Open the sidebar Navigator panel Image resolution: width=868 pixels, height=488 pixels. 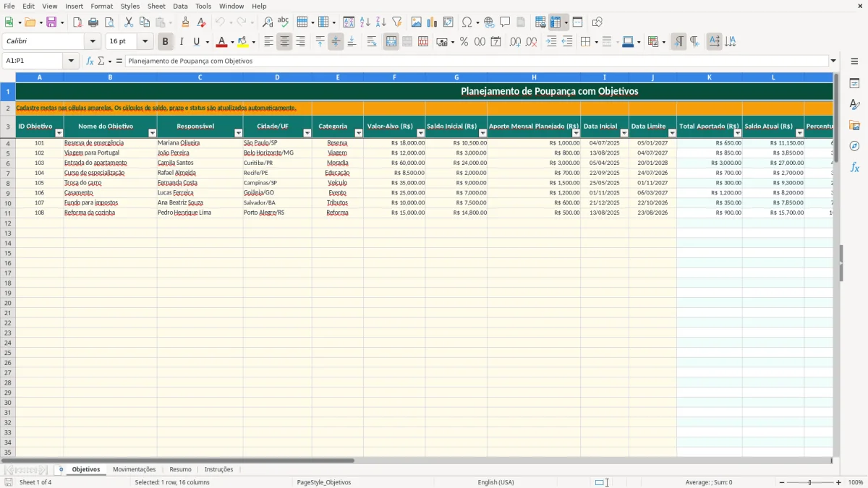click(854, 146)
